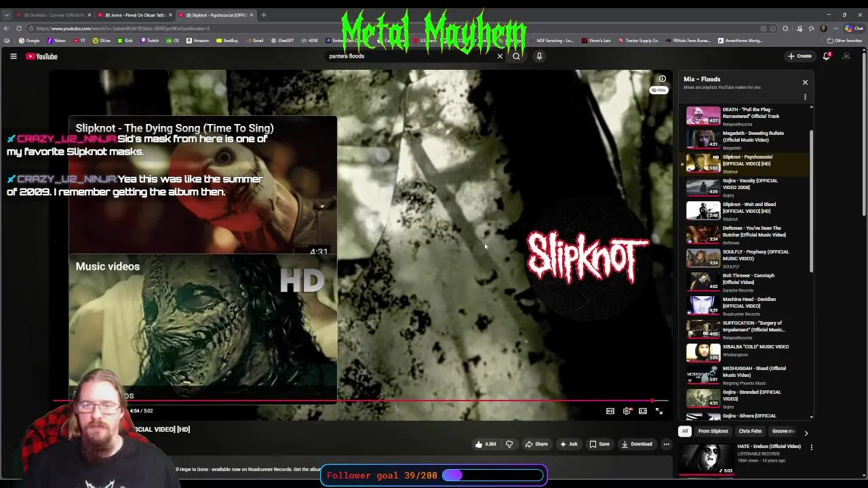Open the YouTube hamburger guide menu
Screen dimensions: 868x488
pos(13,56)
